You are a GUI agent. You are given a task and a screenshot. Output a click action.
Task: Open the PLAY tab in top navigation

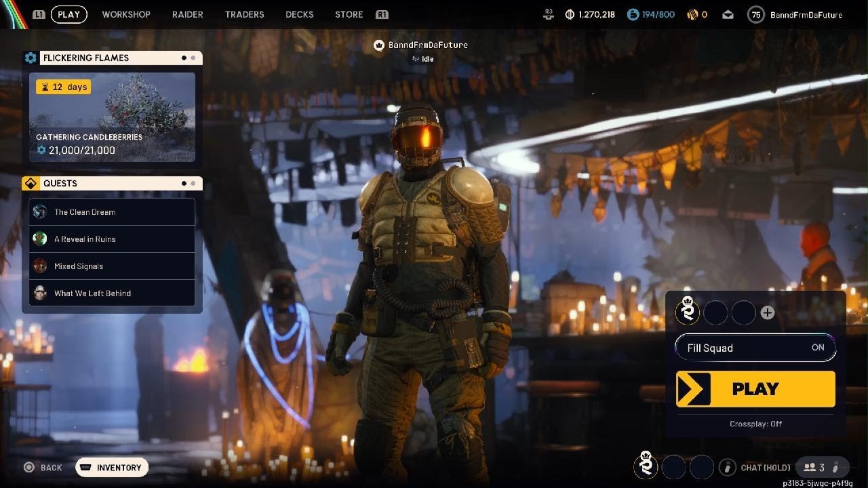[x=68, y=14]
